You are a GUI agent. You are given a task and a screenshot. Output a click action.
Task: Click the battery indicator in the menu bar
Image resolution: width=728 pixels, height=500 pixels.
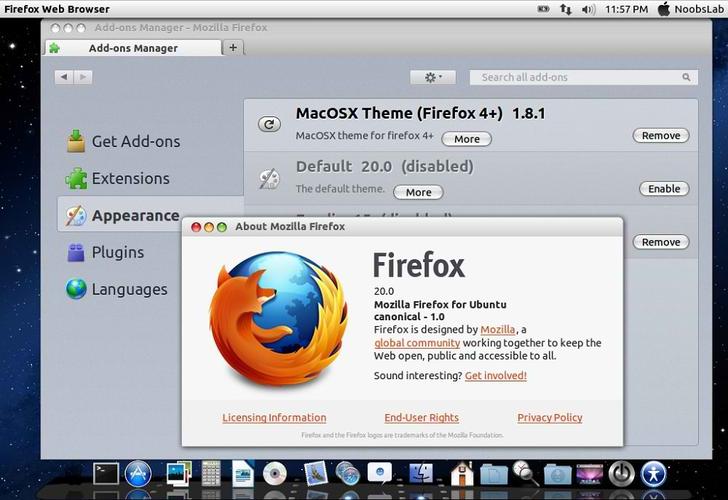tap(543, 9)
